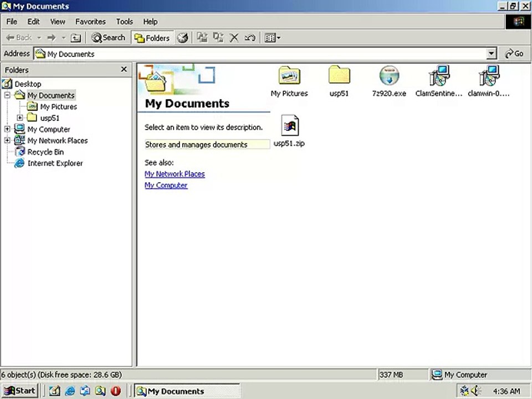
Task: Click the magnifier folder quick launch icon
Action: [100, 391]
